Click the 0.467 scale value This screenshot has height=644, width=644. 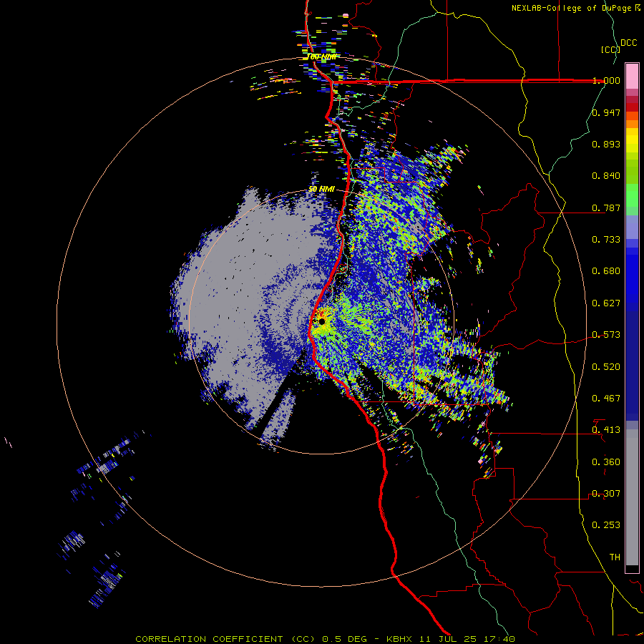pos(606,399)
